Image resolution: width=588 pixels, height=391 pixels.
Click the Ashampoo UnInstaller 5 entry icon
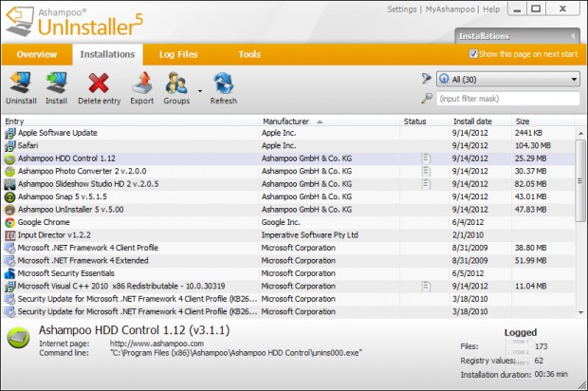(x=9, y=210)
